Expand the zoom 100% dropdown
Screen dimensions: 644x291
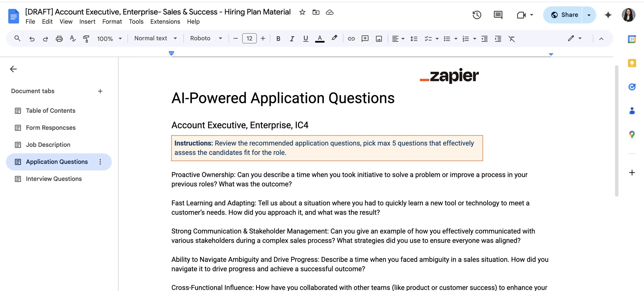109,39
